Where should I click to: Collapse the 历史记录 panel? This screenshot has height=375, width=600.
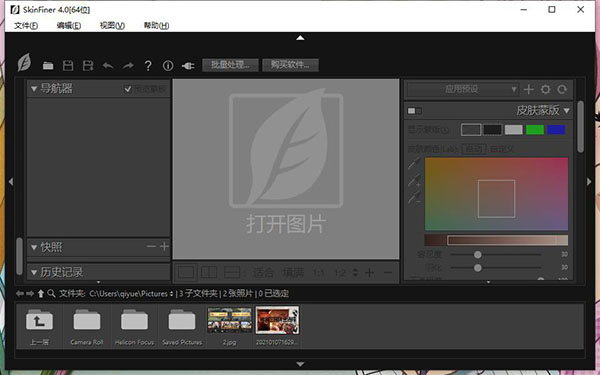pyautogui.click(x=34, y=272)
